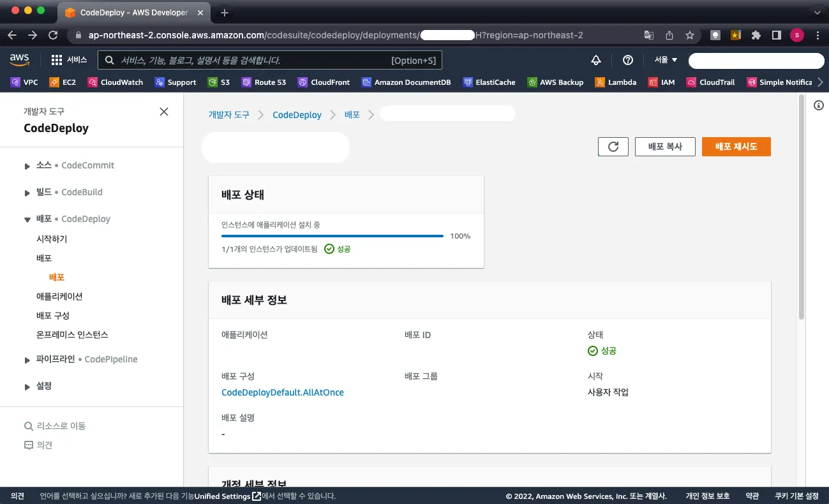
Task: Open a new browser tab
Action: click(x=225, y=13)
